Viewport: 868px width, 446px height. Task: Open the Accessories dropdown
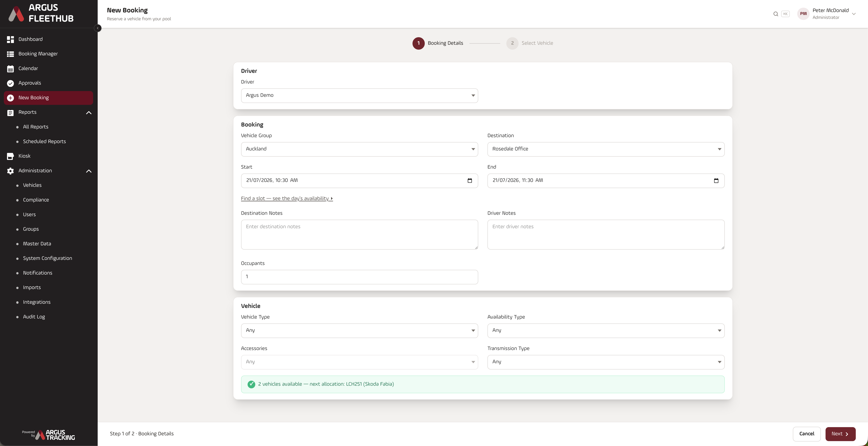coord(360,362)
